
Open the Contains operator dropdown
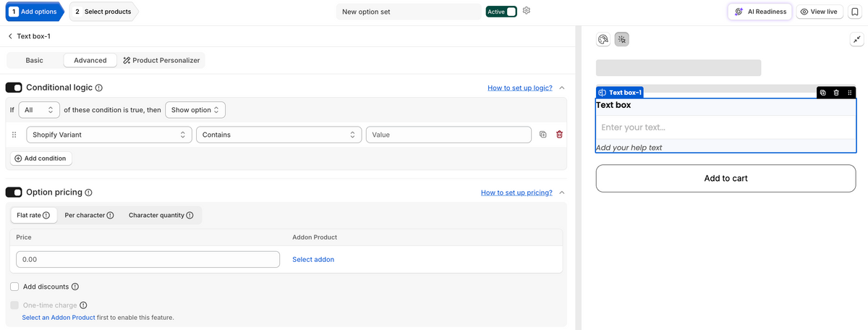tap(279, 135)
